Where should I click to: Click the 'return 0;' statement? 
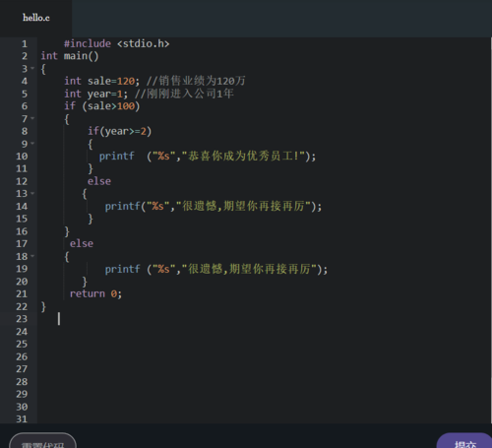[x=95, y=293]
